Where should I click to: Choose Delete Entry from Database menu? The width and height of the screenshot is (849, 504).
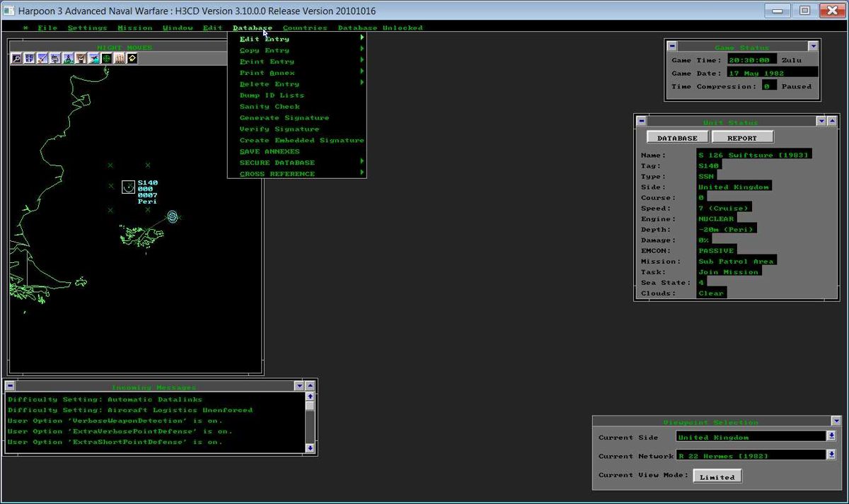point(270,84)
